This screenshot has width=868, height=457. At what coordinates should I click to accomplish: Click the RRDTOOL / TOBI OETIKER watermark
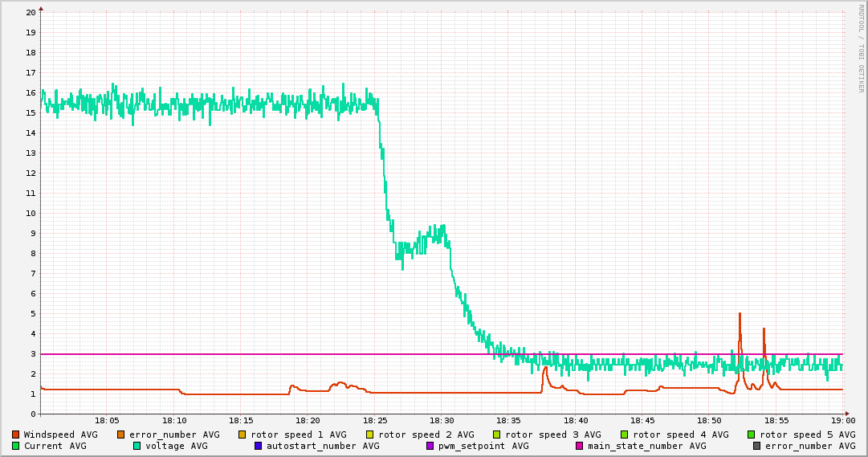pos(860,48)
